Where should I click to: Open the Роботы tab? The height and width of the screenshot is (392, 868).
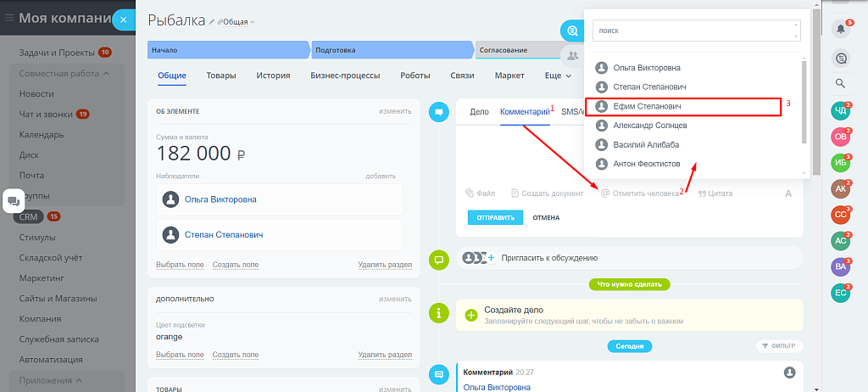pyautogui.click(x=415, y=76)
